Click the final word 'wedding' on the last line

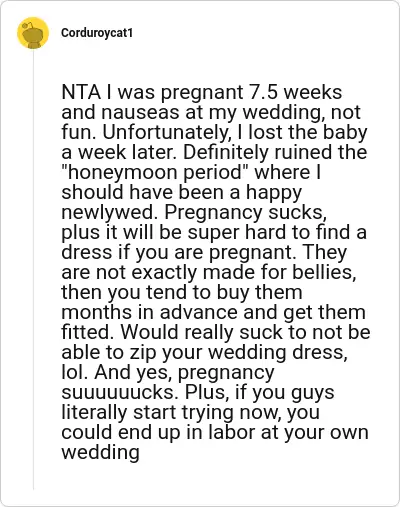[x=100, y=453]
